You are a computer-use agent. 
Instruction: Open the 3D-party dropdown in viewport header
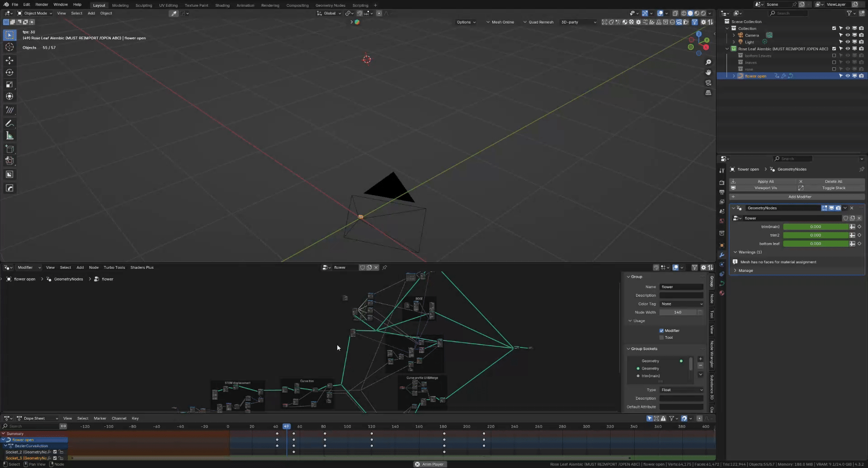[578, 22]
